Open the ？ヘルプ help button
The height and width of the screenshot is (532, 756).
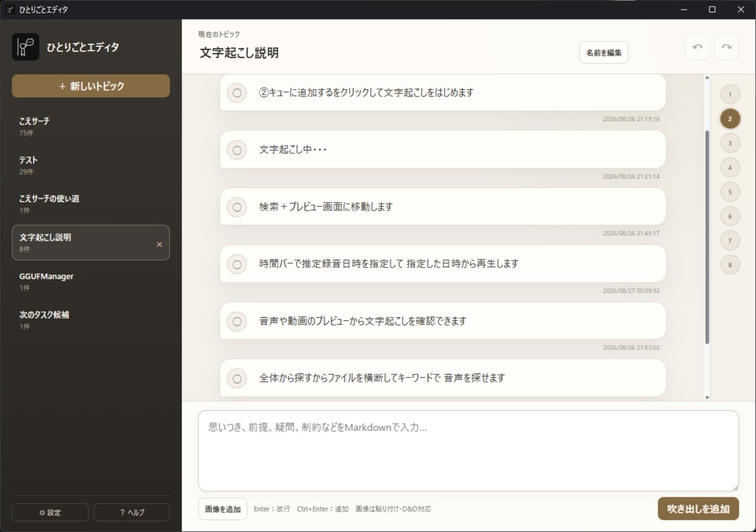click(x=131, y=512)
